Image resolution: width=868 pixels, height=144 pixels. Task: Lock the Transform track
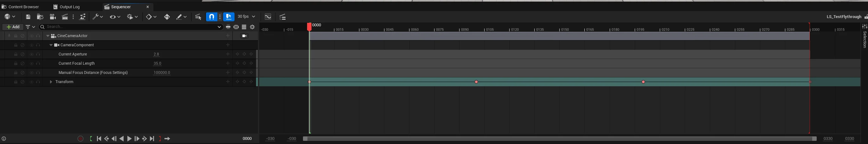click(16, 82)
